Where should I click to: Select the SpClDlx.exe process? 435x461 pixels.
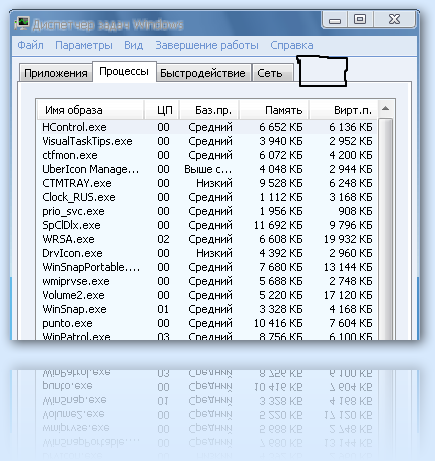coord(208,225)
